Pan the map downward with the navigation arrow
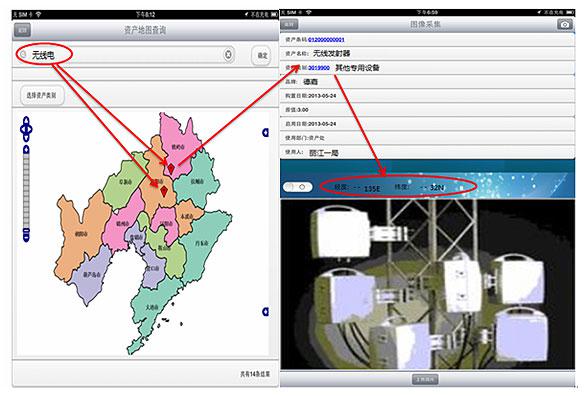 [x=26, y=138]
